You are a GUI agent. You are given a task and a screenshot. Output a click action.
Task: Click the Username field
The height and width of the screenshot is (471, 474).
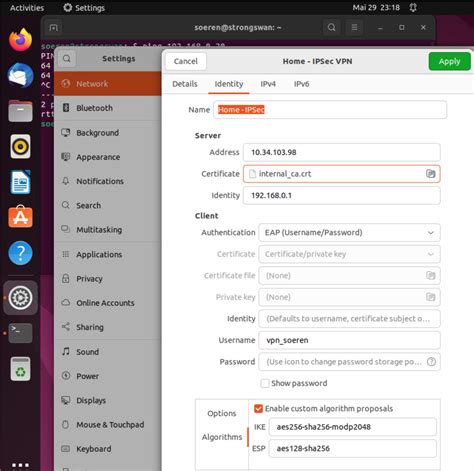(x=349, y=340)
